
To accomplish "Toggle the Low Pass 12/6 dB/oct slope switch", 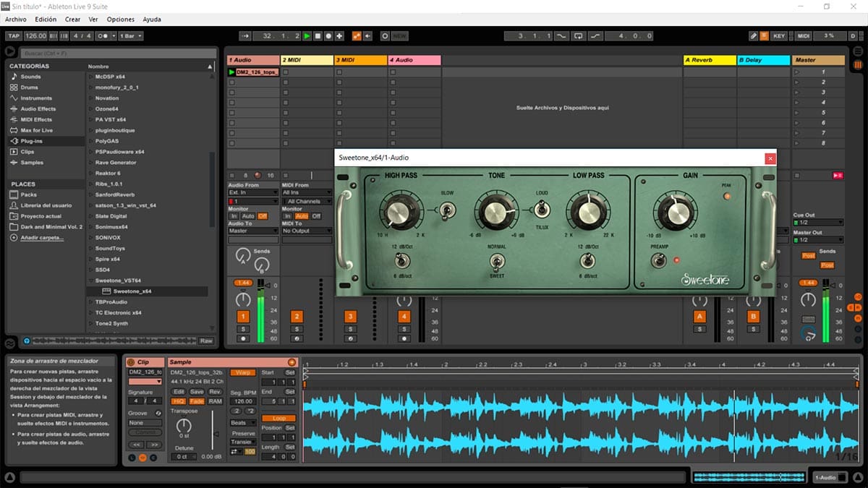I will click(589, 261).
